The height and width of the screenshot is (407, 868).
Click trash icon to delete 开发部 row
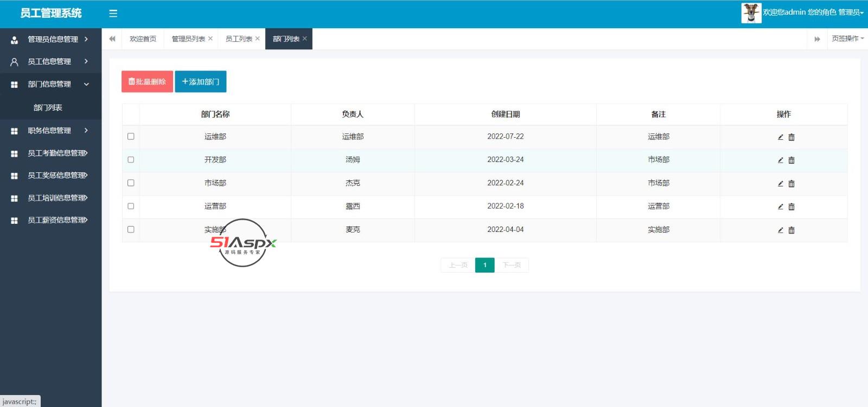pyautogui.click(x=792, y=160)
